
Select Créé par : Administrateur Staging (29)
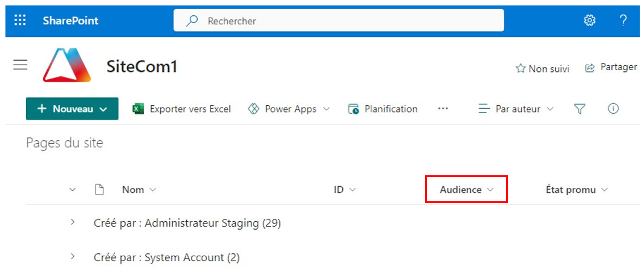point(187,223)
